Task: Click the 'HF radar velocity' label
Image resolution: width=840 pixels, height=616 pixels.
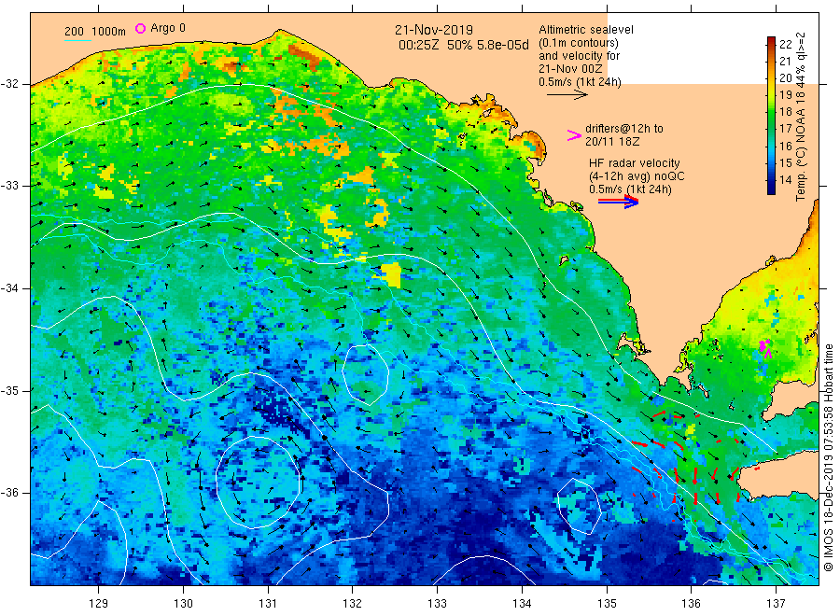Action: [635, 162]
